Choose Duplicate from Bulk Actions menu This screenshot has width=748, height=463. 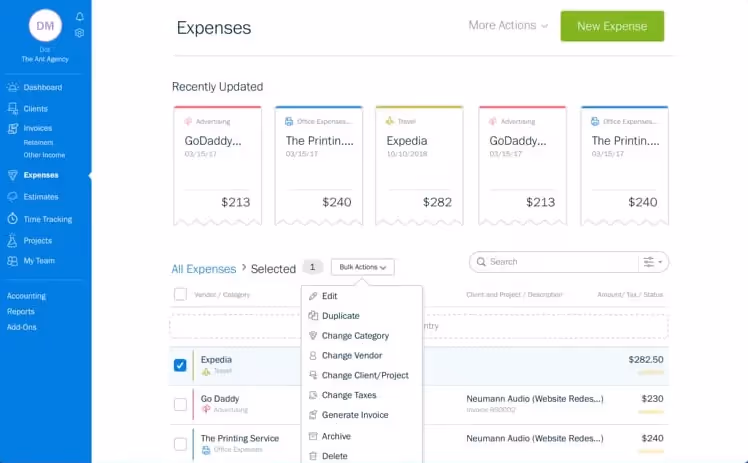[x=362, y=316]
